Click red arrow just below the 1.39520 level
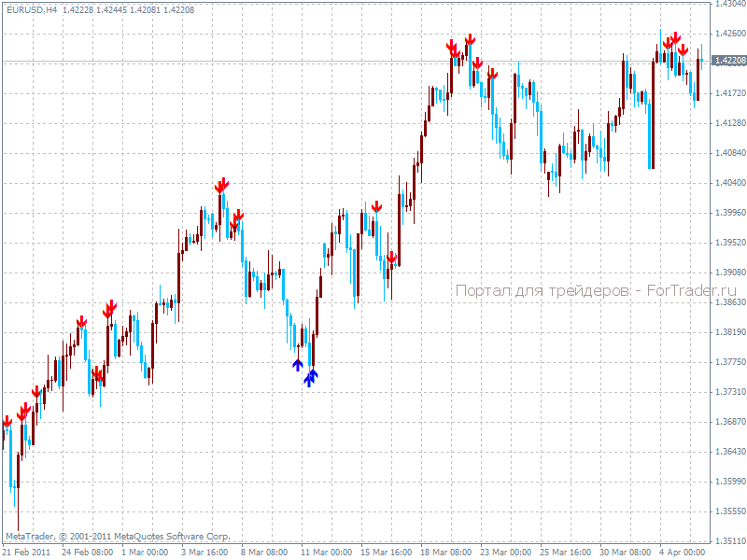 click(392, 257)
